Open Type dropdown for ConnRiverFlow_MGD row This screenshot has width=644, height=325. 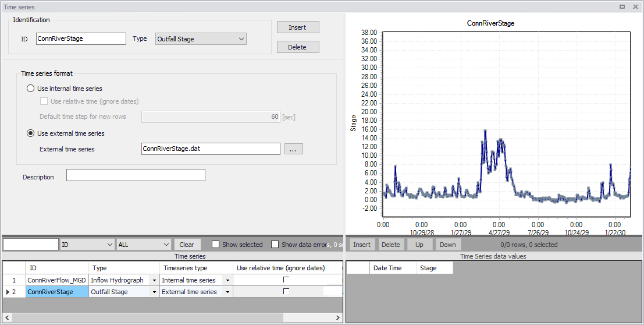154,281
